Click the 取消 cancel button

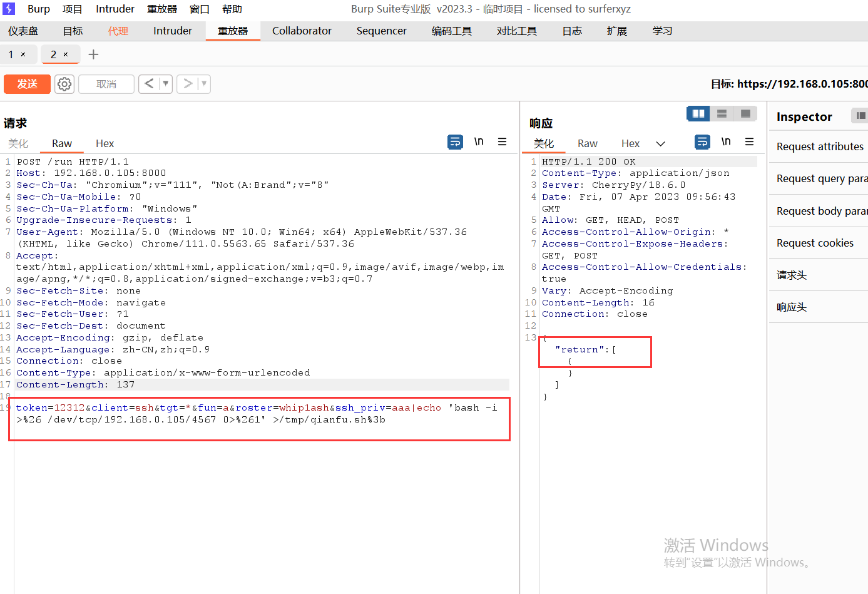click(x=106, y=84)
